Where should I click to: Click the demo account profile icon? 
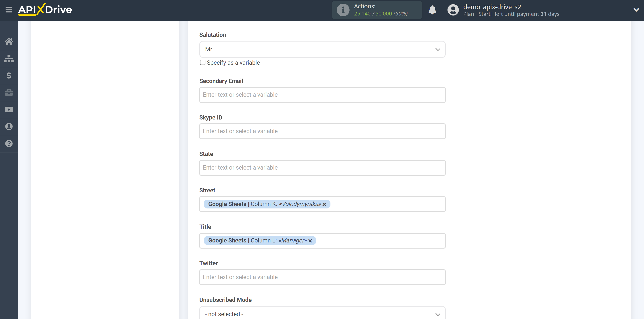pos(453,9)
